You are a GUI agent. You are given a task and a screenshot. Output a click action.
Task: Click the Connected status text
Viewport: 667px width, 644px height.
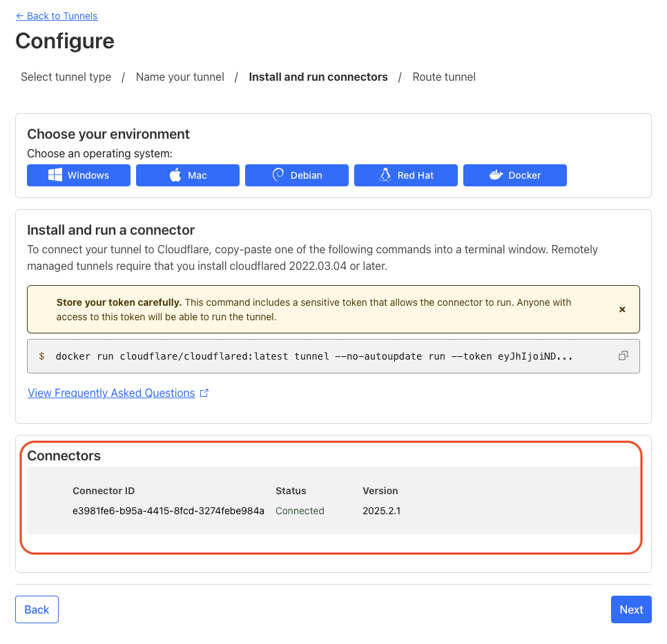[x=300, y=511]
